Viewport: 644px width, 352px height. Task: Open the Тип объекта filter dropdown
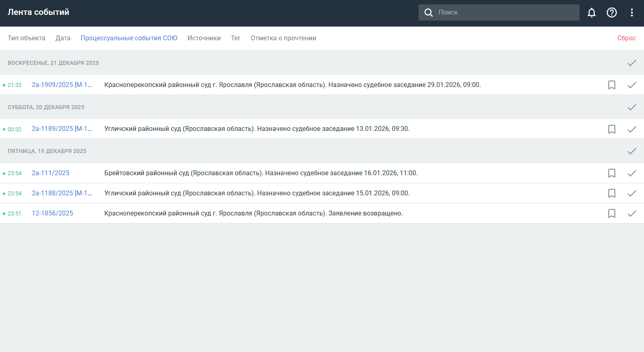tap(27, 38)
